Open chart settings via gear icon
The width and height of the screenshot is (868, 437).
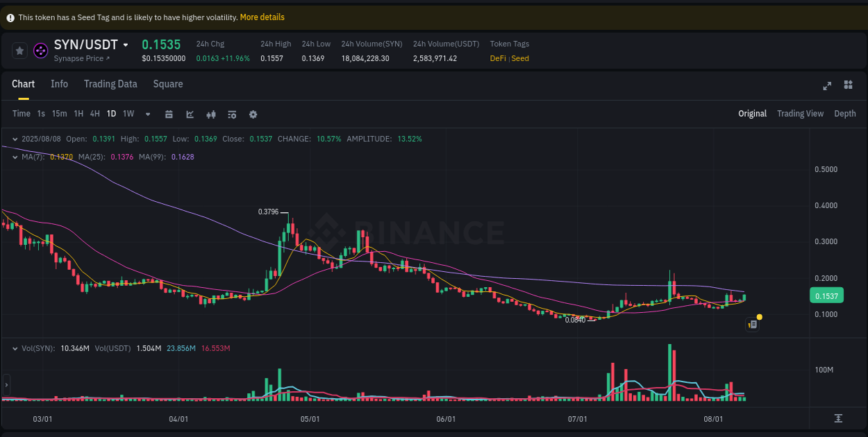(253, 114)
